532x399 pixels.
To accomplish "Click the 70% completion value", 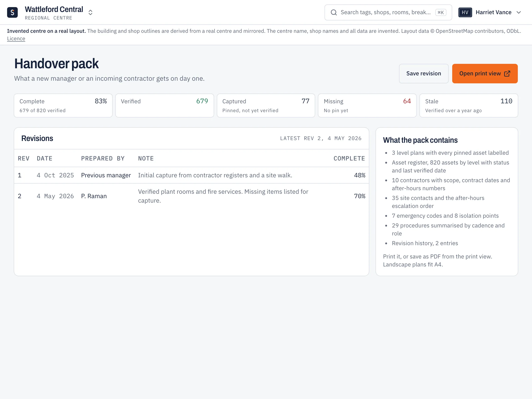I will click(x=360, y=196).
